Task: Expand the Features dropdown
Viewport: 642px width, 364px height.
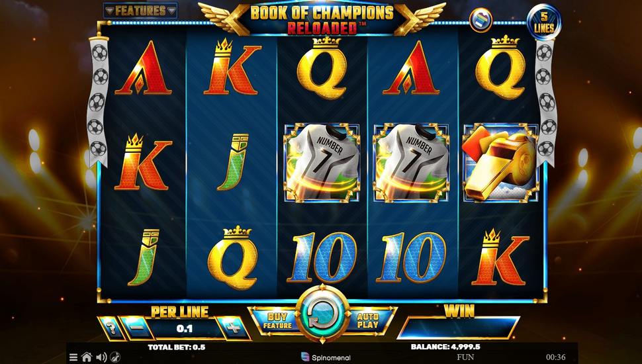Action: 140,11
